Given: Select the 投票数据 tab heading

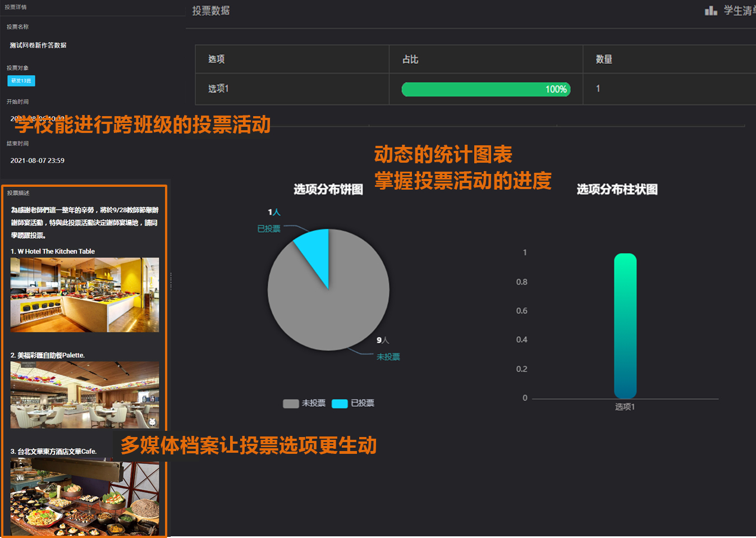Looking at the screenshot, I should 211,11.
